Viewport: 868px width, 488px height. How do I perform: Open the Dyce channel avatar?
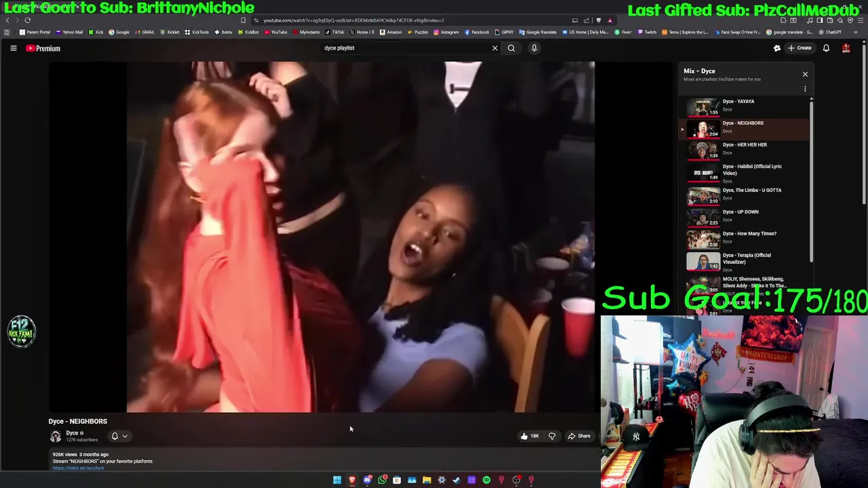click(x=56, y=436)
